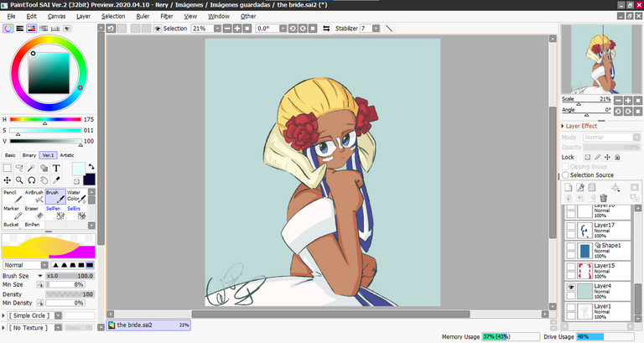
Task: Switch to the Basic brush tab
Action: click(11, 155)
